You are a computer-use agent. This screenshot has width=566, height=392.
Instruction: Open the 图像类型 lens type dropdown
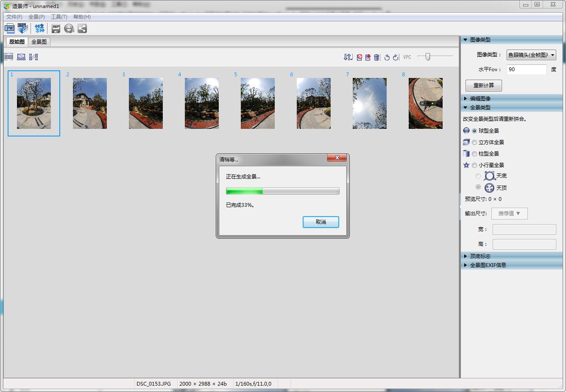[531, 55]
